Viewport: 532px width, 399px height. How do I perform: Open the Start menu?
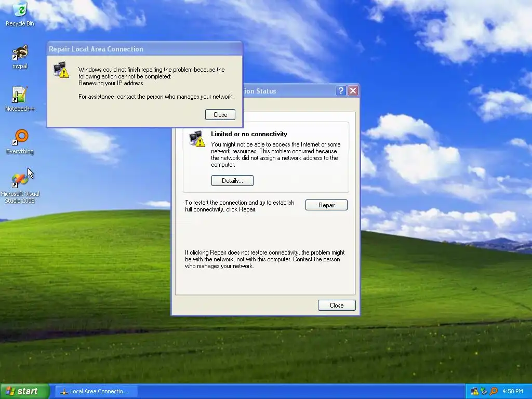coord(24,391)
